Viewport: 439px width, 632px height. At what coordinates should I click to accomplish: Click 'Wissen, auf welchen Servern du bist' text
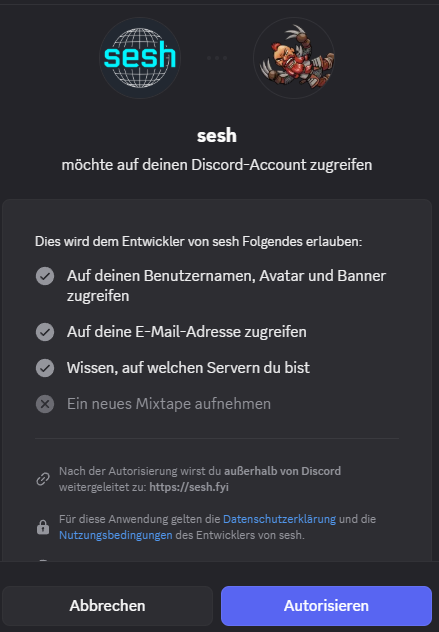(x=188, y=368)
